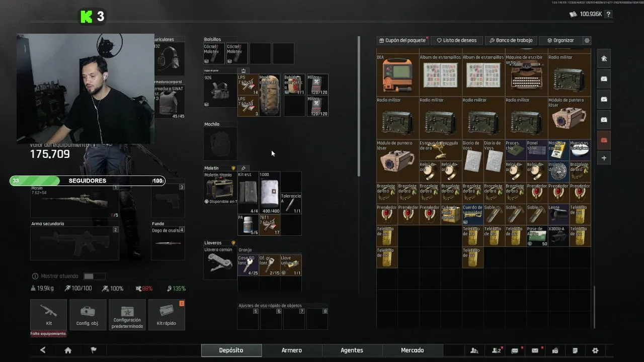Screen dimensions: 644x362
Task: Open the gift box icon in bottom bar
Action: coord(555,350)
